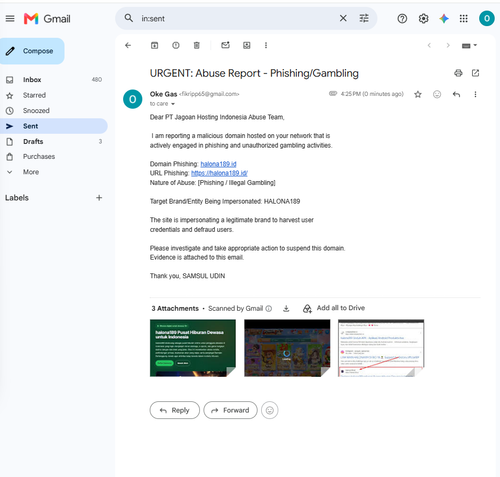500x477 pixels.
Task: Open email in new window
Action: [475, 73]
